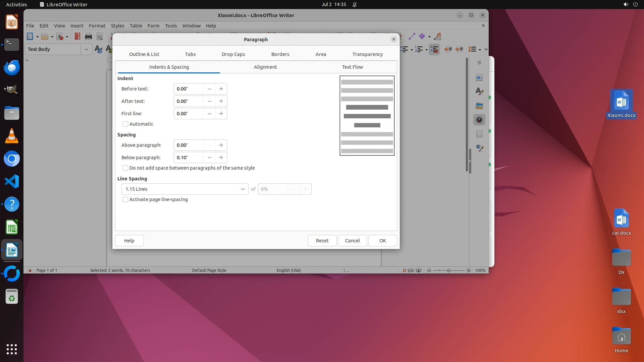Click the Export as PDF icon
644x362 pixels.
(77, 37)
